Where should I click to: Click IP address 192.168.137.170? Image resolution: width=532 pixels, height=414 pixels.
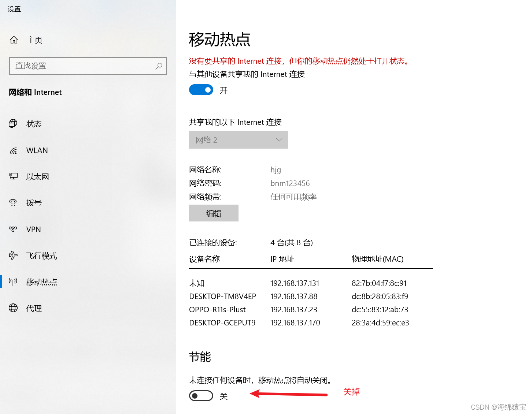295,323
